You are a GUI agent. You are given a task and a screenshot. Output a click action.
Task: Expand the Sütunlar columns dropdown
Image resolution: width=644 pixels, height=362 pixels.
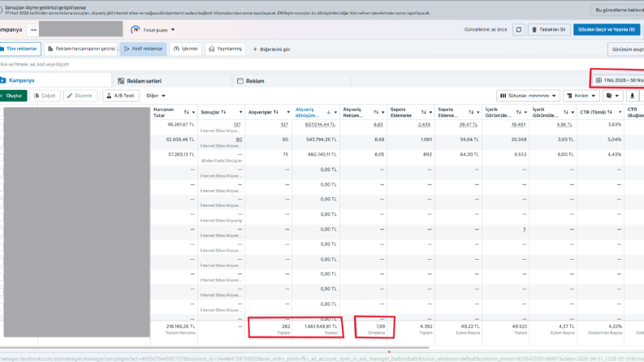(x=528, y=96)
